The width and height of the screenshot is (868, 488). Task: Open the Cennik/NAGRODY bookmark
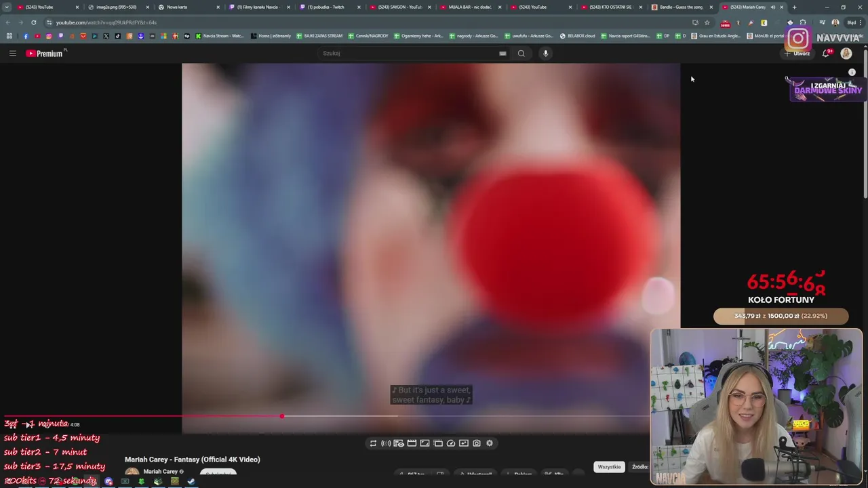[368, 36]
